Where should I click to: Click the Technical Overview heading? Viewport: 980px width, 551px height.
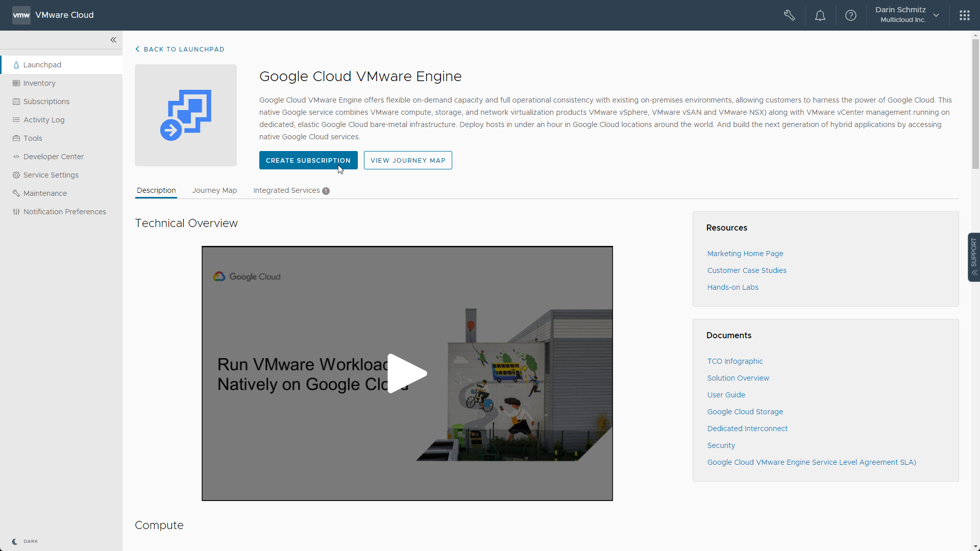(186, 223)
